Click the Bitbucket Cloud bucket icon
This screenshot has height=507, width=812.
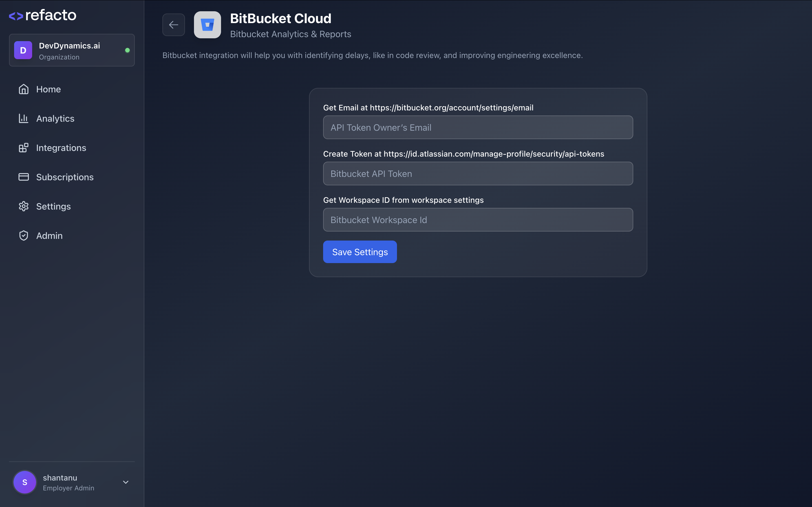(x=207, y=25)
